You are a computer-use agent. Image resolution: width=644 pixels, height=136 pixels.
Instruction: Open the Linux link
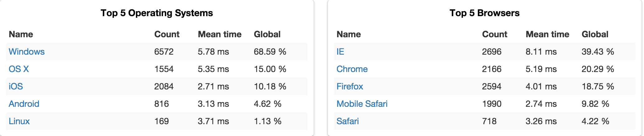[19, 121]
